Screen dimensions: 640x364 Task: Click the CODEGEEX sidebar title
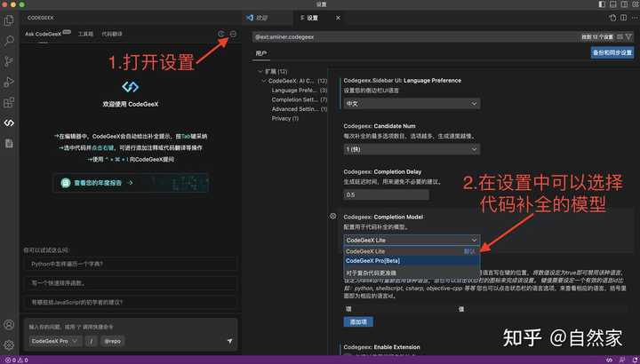(x=40, y=18)
